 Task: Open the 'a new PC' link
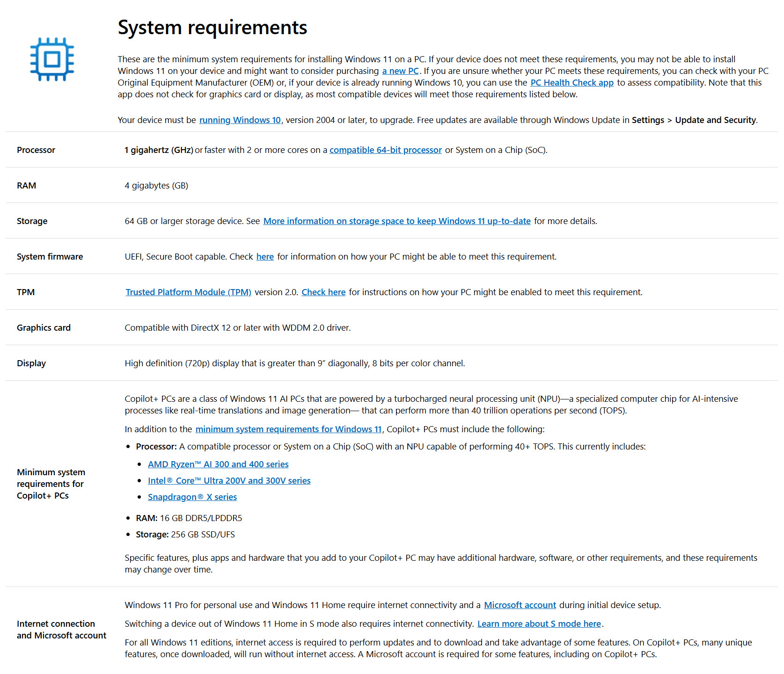(x=400, y=71)
